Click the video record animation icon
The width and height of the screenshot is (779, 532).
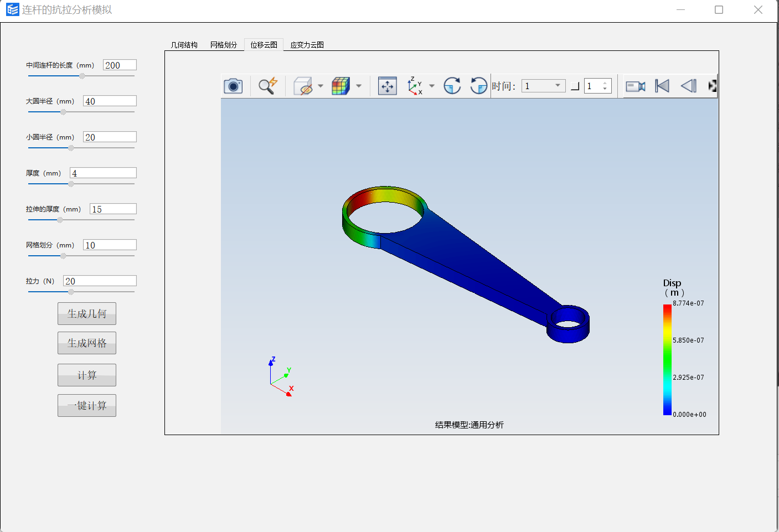coord(636,86)
